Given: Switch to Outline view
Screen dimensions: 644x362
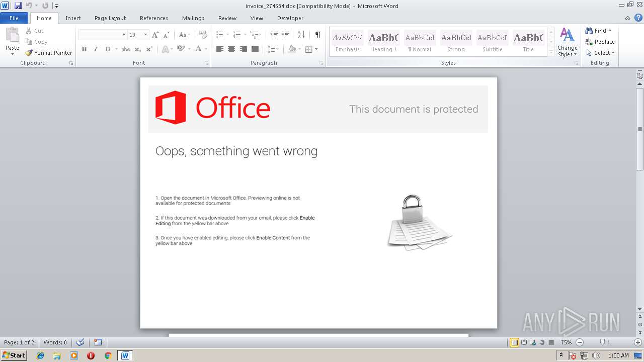Looking at the screenshot, I should pos(542,342).
